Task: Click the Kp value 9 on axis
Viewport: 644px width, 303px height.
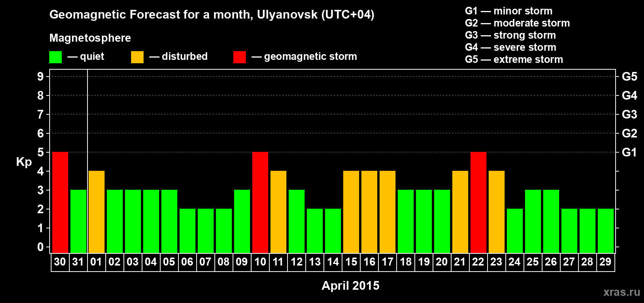Action: (41, 77)
